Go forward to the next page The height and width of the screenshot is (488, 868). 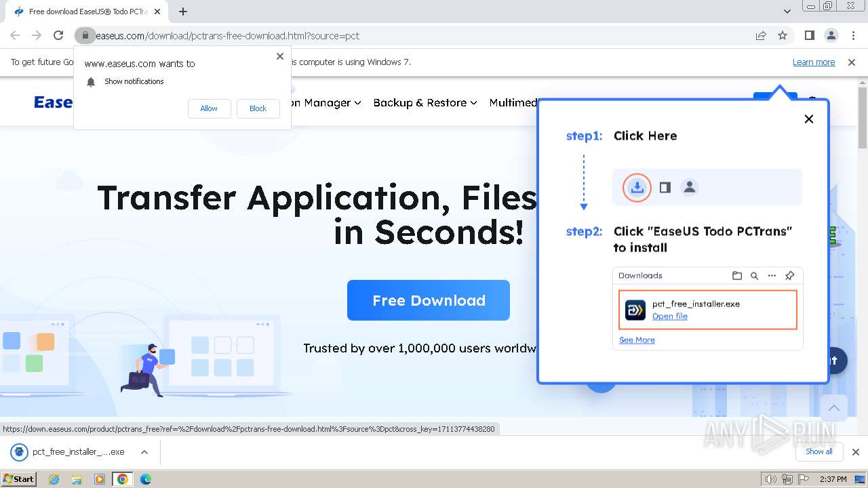tap(37, 35)
